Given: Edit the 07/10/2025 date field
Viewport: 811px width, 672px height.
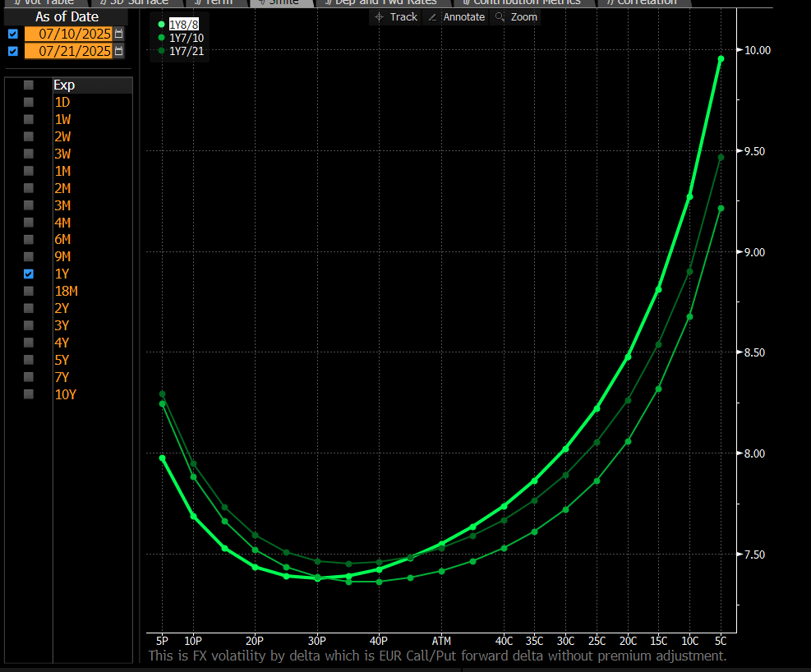Looking at the screenshot, I should point(68,35).
